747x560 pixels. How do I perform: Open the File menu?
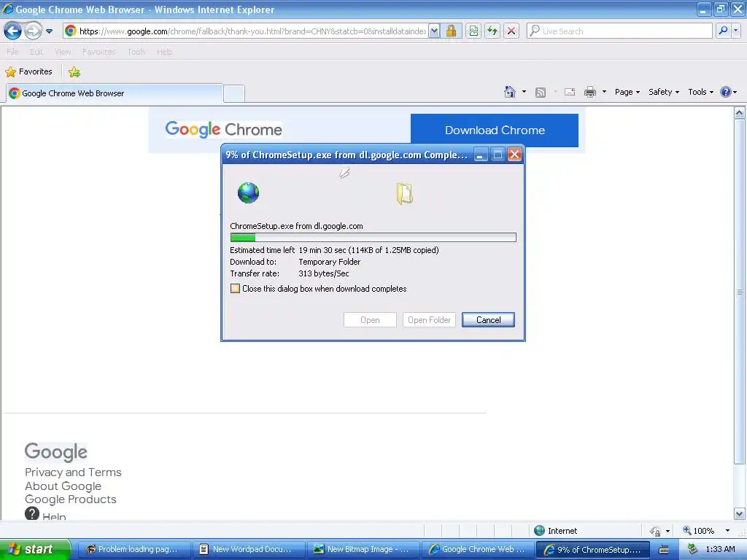12,52
